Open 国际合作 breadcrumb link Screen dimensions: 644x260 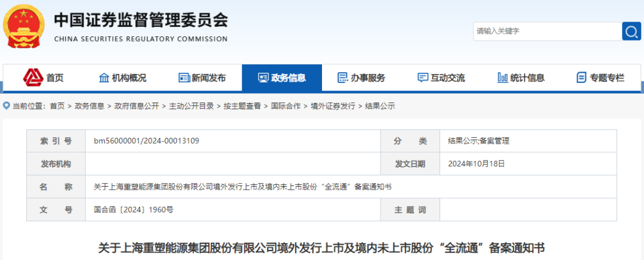pos(286,106)
